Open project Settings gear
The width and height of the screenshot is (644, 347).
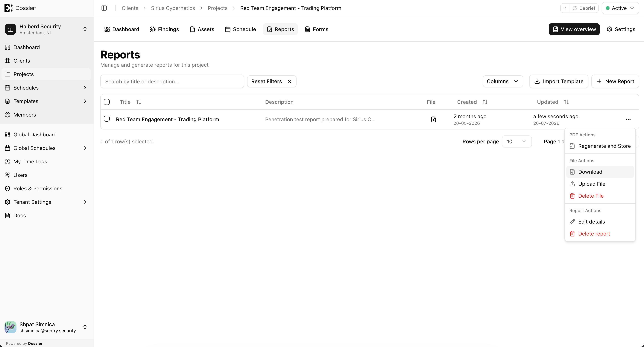(621, 29)
